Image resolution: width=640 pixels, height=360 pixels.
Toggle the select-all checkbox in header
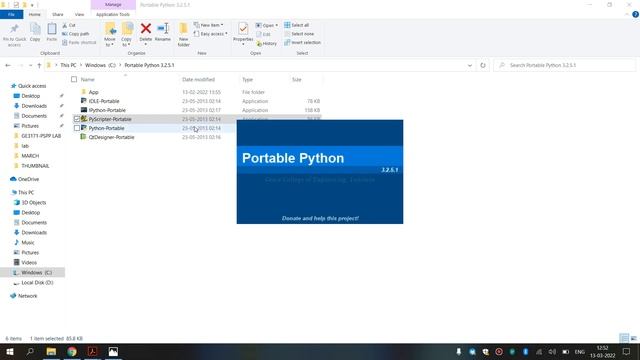pos(74,79)
